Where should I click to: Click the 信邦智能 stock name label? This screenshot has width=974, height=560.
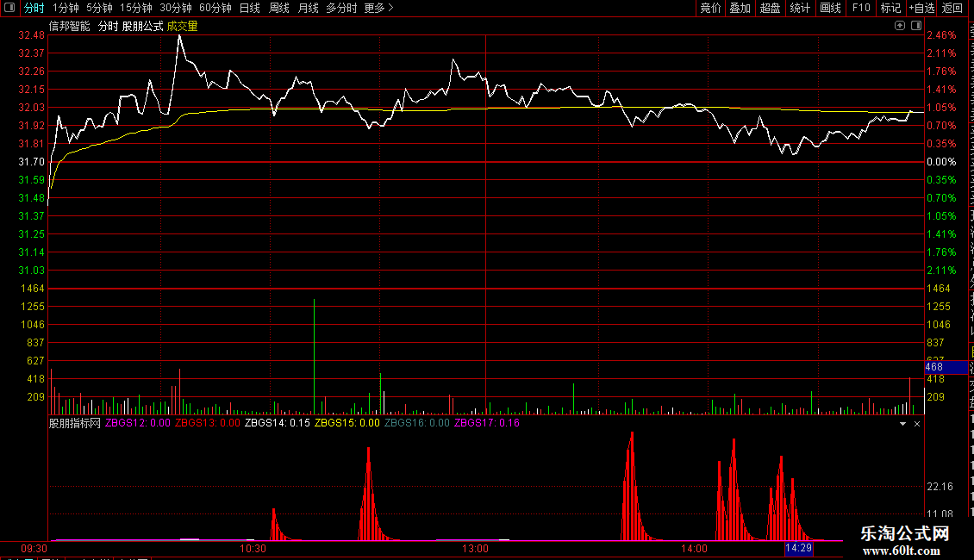pos(70,26)
